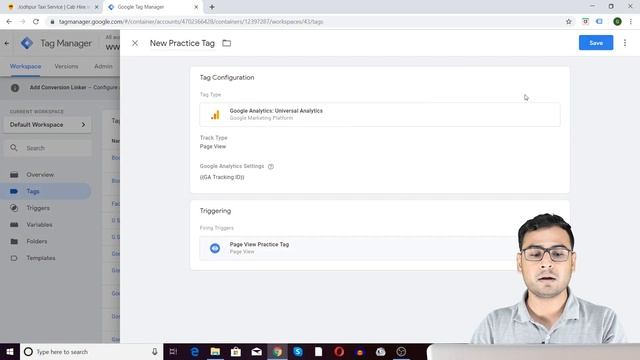
Task: Click the folder icon beside tag name
Action: [x=227, y=43]
